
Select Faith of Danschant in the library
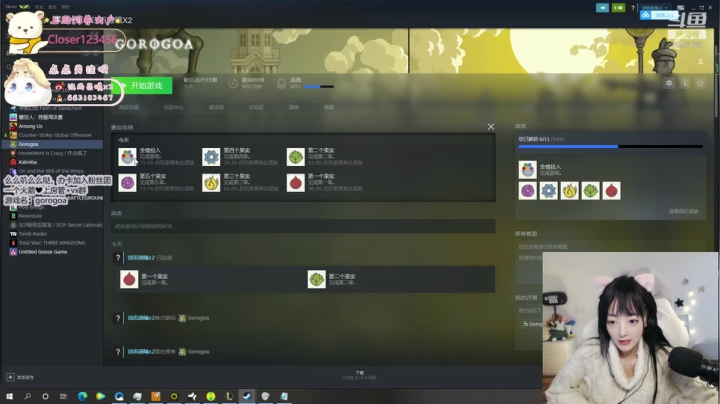(x=50, y=108)
